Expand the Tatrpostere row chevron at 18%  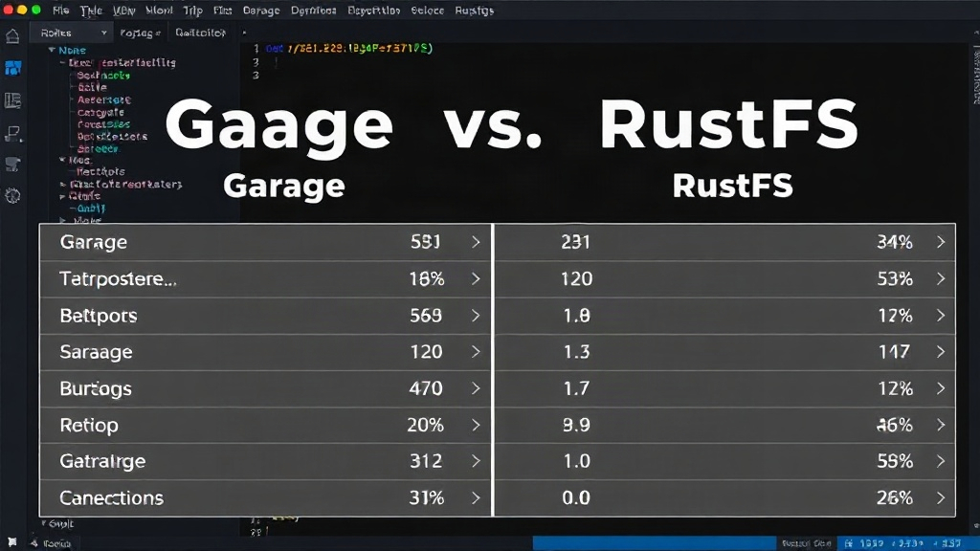pyautogui.click(x=476, y=278)
